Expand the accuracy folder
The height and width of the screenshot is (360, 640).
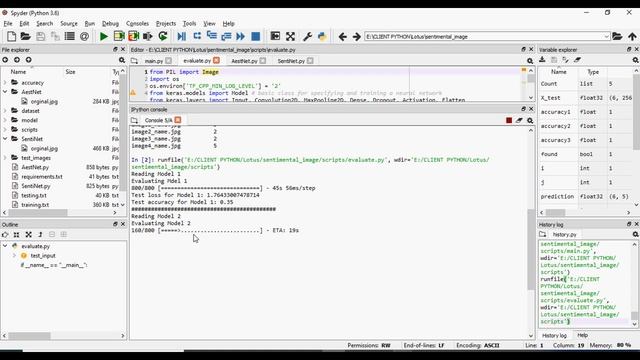[5, 82]
